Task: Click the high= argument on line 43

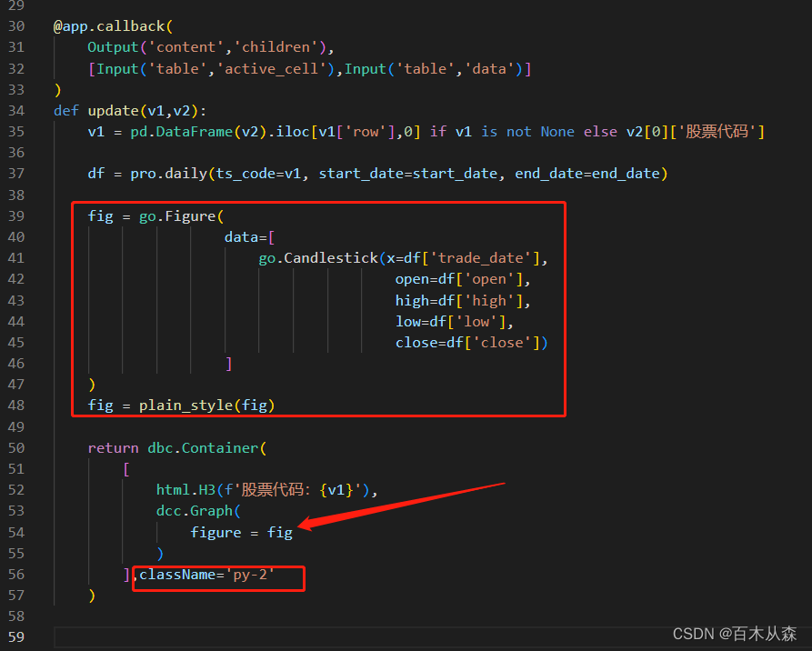Action: click(416, 300)
